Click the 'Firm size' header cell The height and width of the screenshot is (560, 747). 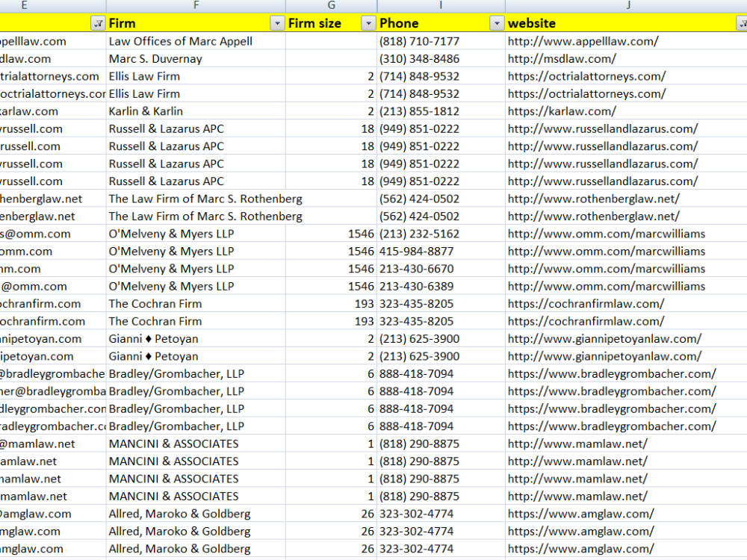[332, 23]
